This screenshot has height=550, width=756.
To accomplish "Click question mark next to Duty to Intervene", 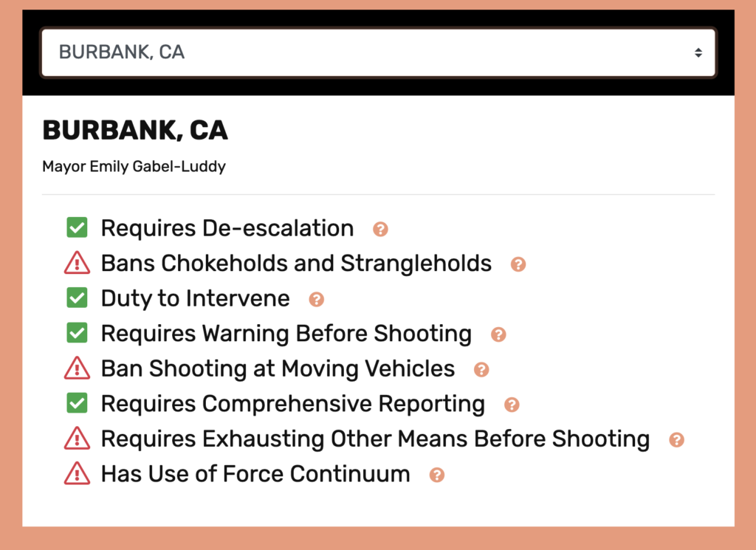I will click(x=316, y=299).
